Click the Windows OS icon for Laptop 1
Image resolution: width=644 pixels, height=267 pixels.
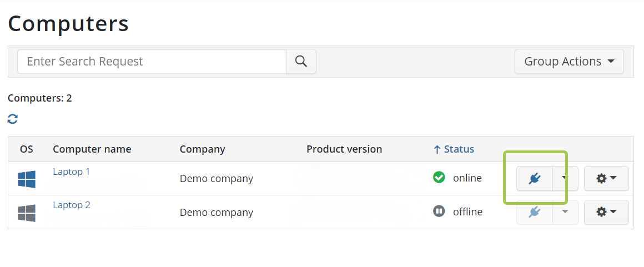26,179
